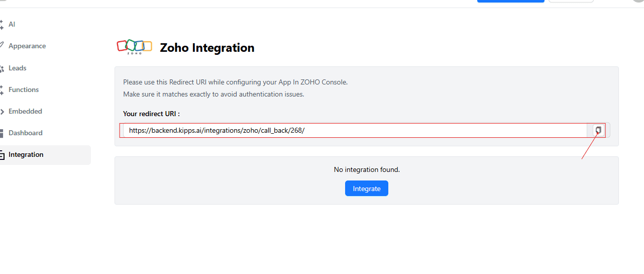Click inside the redirect URI field
644x274 pixels.
pyautogui.click(x=352, y=130)
